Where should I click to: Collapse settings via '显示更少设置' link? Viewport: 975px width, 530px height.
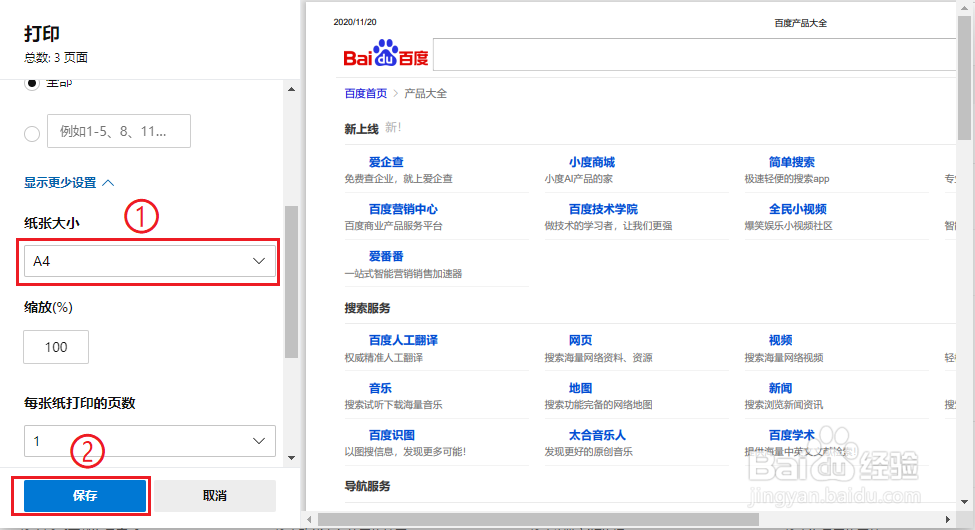tap(69, 183)
